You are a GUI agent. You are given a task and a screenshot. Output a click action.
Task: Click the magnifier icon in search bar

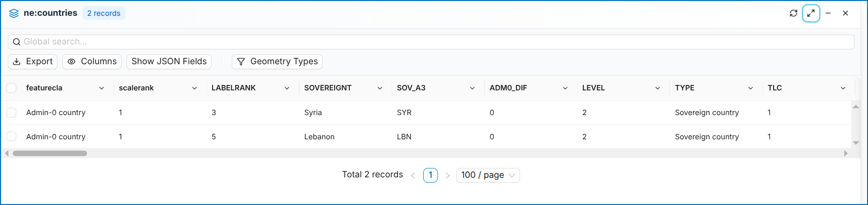click(x=17, y=42)
